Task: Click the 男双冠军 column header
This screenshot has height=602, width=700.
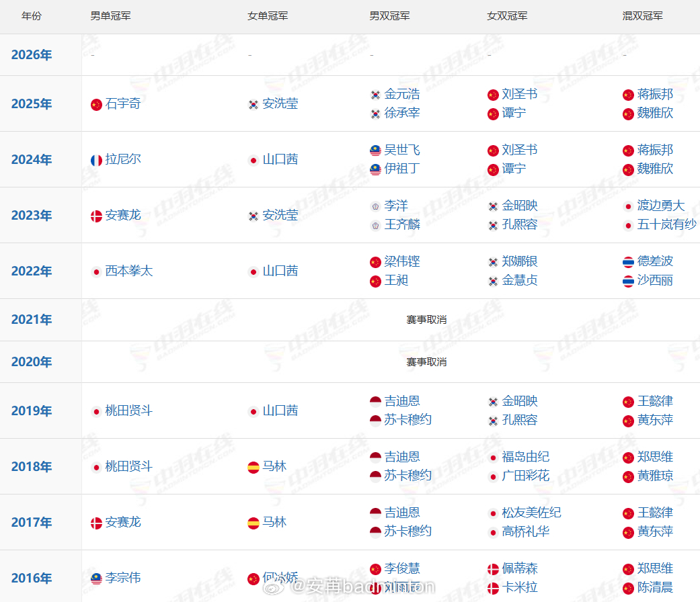Action: (390, 16)
